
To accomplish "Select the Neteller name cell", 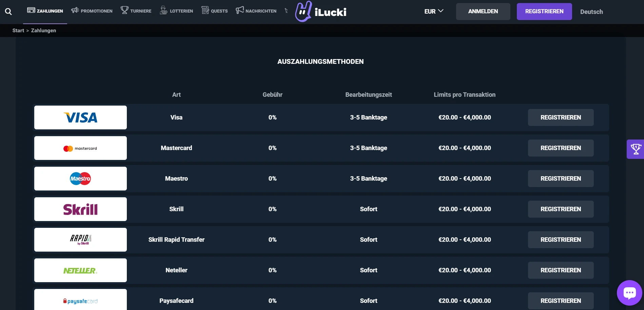I will 176,270.
